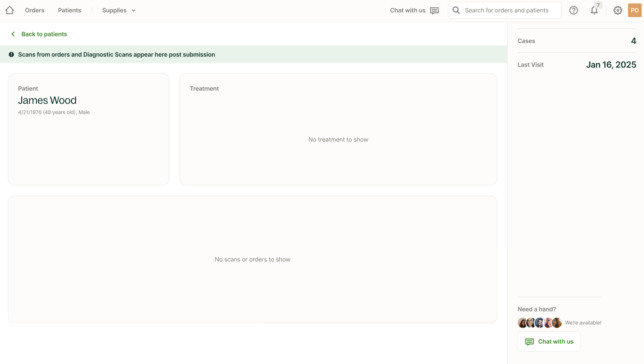Open the help question mark icon
The image size is (644, 364).
tap(574, 10)
